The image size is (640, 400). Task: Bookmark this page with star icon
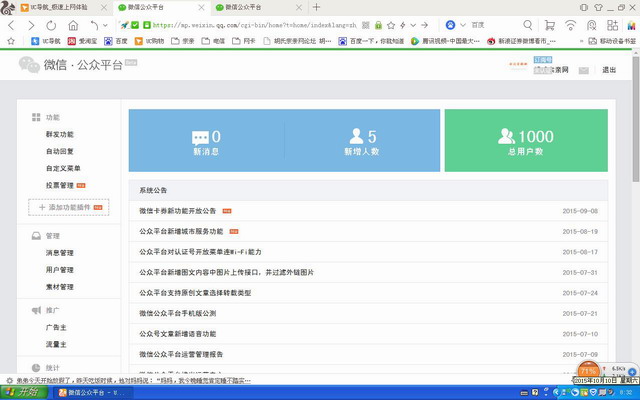[x=391, y=25]
